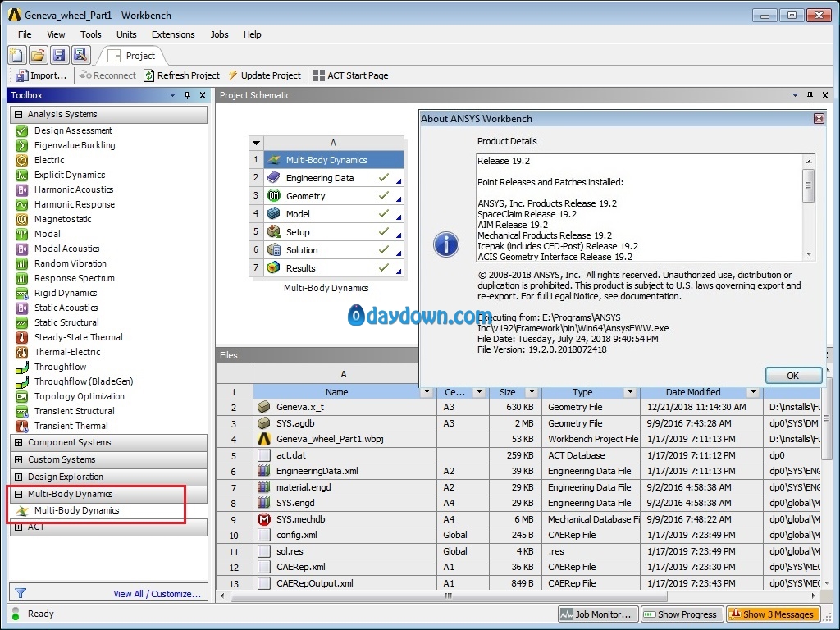The image size is (840, 630).
Task: Select Electric analysis system
Action: tap(49, 160)
